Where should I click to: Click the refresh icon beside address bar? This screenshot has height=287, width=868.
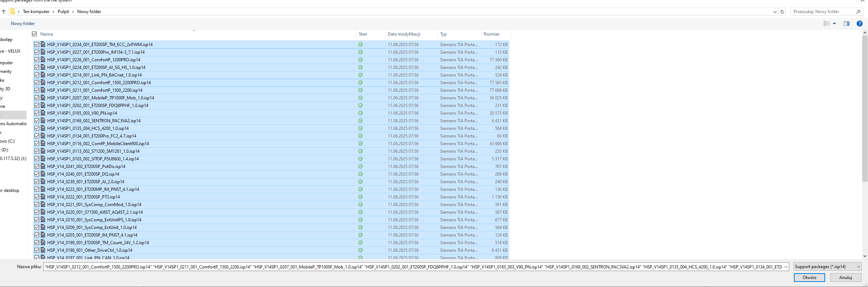782,12
